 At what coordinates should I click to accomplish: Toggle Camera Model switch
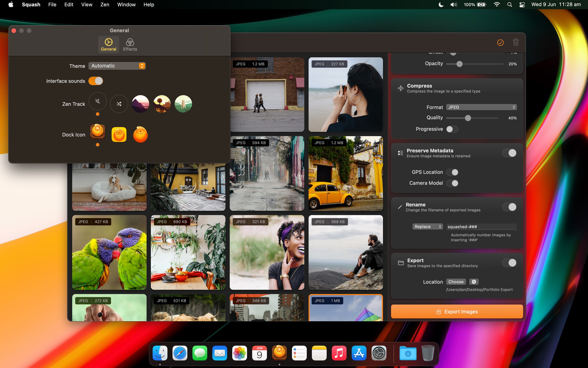[x=452, y=183]
